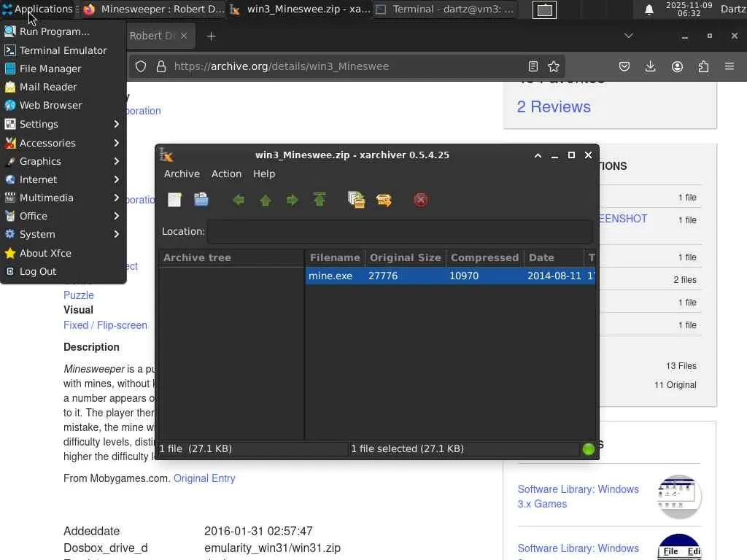Expand the System submenu
The image size is (747, 560).
pyautogui.click(x=63, y=234)
